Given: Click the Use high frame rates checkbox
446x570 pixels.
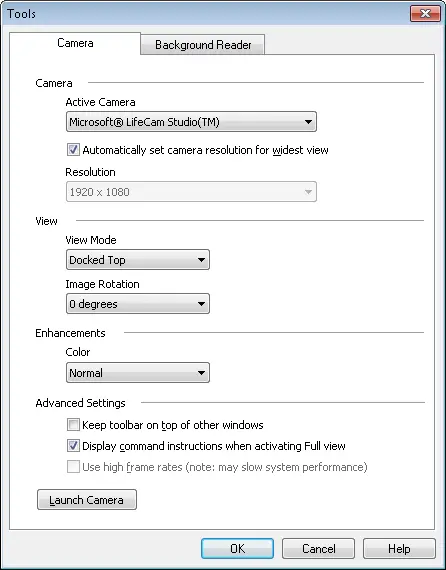Looking at the screenshot, I should click(73, 467).
